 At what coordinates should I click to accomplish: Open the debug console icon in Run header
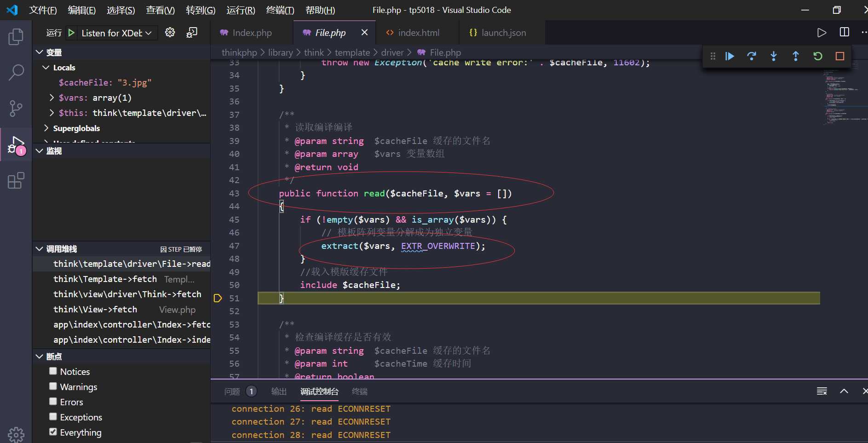coord(192,32)
